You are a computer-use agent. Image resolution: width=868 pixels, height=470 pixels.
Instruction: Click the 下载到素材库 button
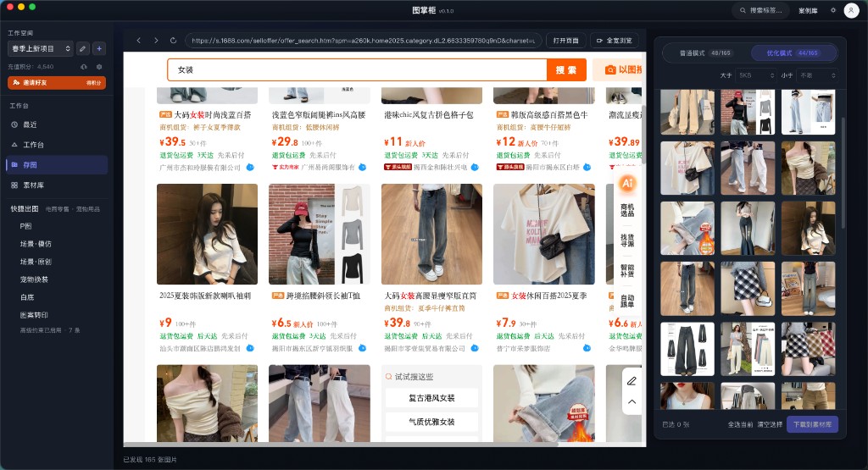(x=813, y=424)
